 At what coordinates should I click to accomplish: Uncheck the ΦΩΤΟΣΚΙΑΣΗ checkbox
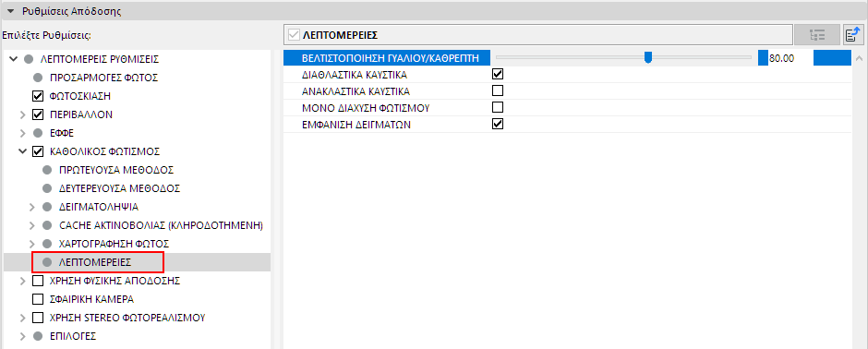point(38,96)
